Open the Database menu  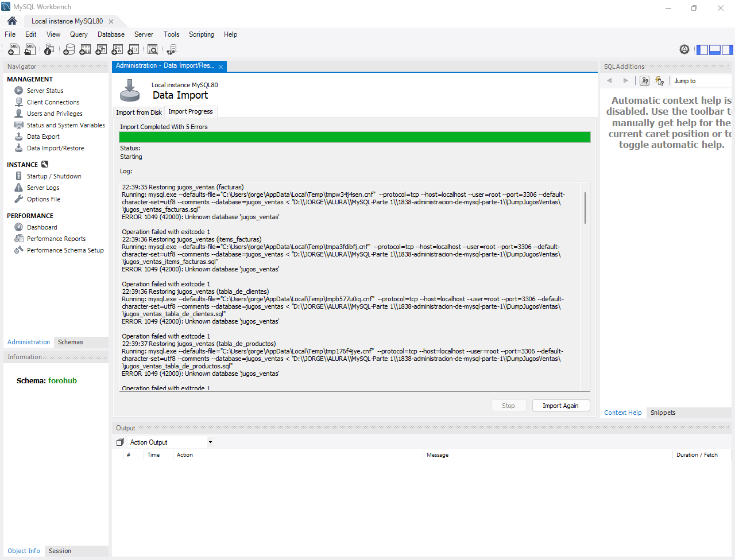click(111, 34)
